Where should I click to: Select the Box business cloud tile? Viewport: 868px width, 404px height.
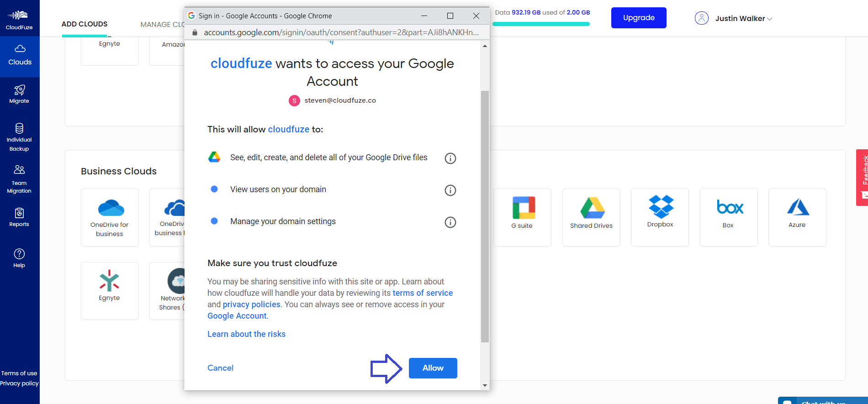(x=729, y=217)
